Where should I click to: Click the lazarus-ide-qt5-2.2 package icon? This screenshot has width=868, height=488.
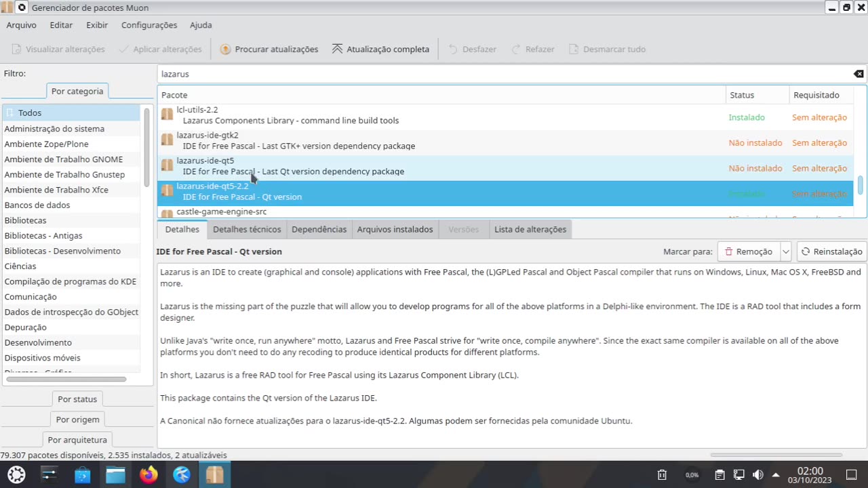tap(167, 190)
